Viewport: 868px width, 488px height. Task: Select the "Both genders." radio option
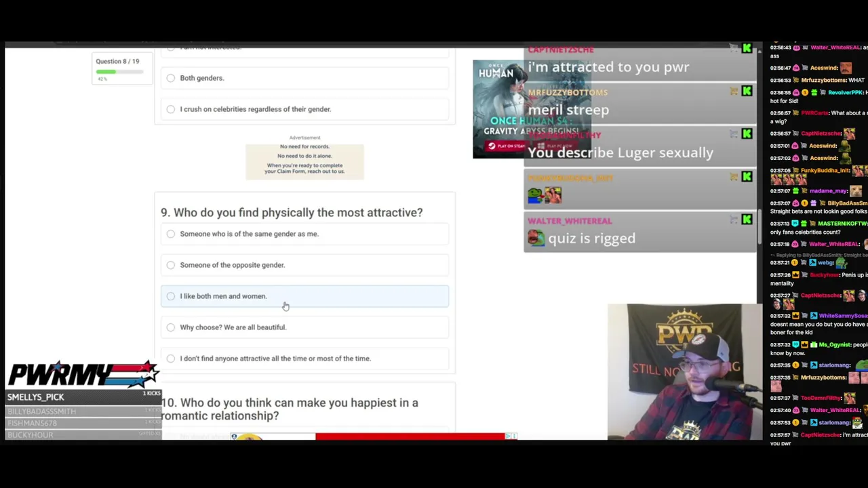[304, 78]
